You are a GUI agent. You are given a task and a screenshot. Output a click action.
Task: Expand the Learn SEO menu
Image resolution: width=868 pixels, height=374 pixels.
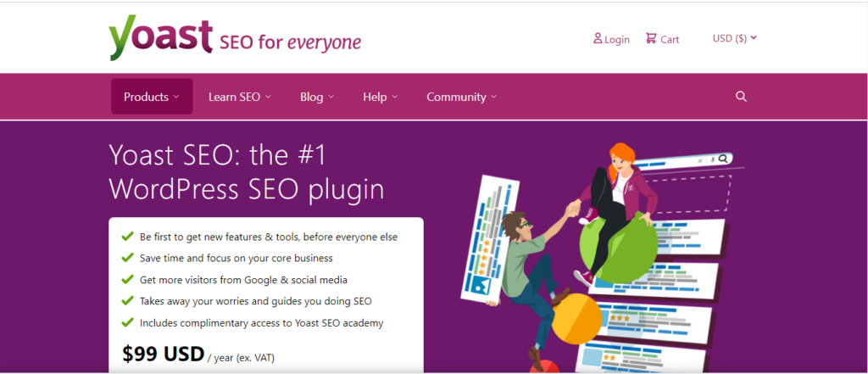(240, 97)
